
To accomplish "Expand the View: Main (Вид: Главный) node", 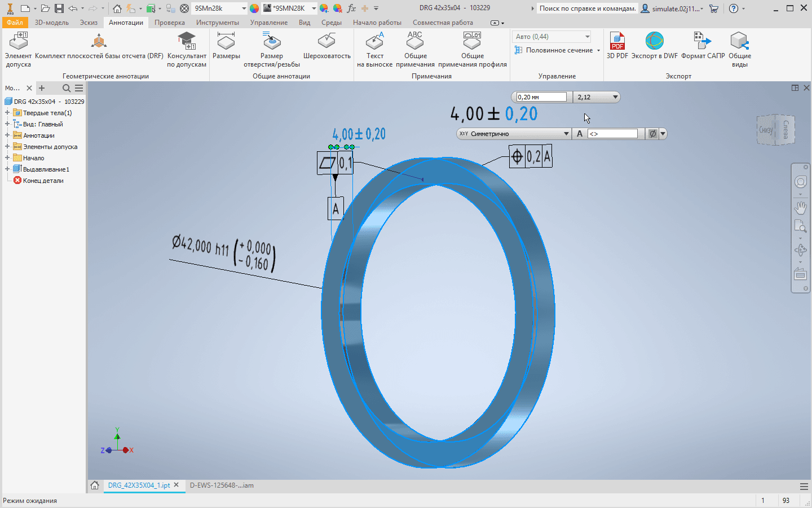I will click(7, 124).
